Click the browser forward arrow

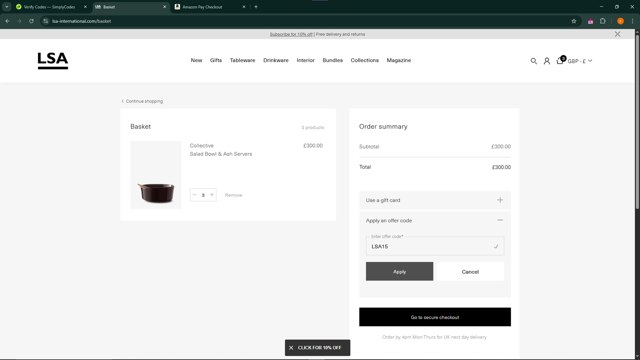[19, 21]
